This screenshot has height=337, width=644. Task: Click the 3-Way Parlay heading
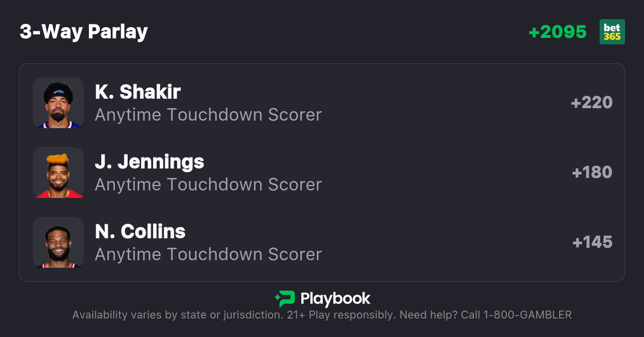[x=84, y=32]
